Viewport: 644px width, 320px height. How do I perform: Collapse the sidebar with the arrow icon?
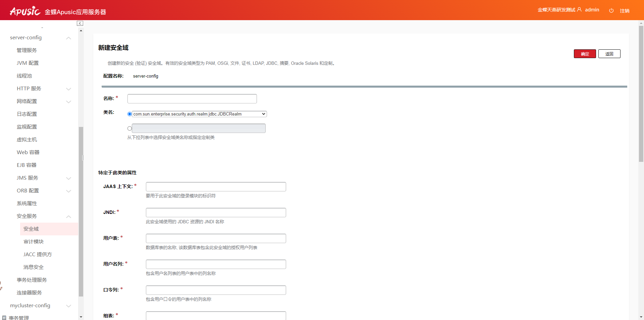tap(80, 23)
